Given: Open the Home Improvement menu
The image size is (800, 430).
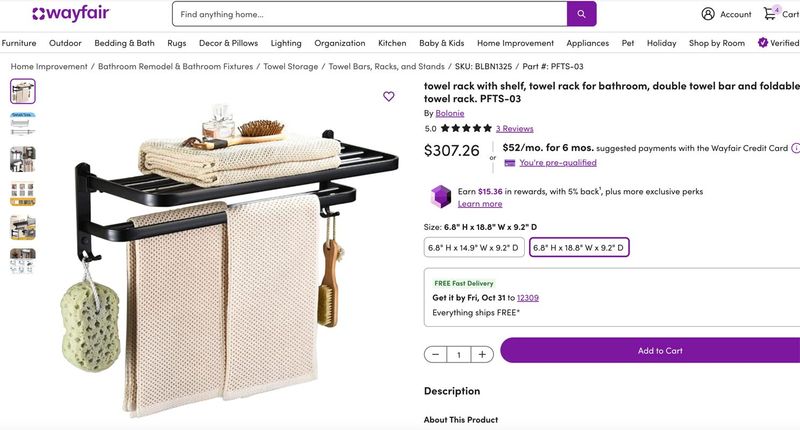Looking at the screenshot, I should [515, 43].
